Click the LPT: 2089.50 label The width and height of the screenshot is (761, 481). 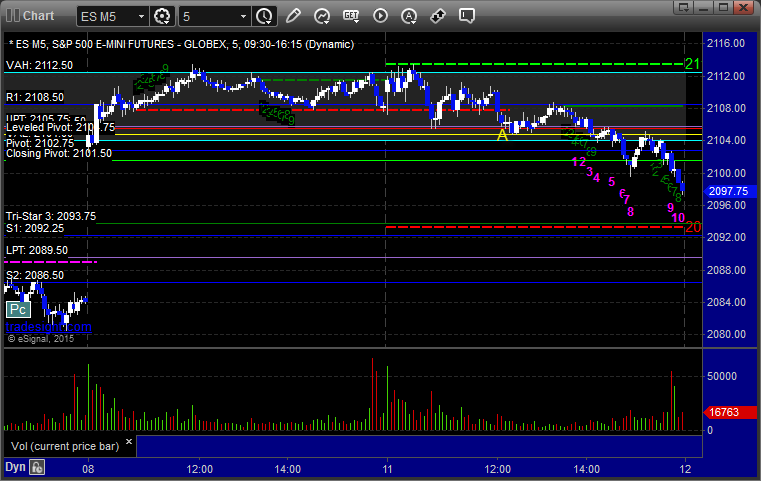click(x=37, y=250)
